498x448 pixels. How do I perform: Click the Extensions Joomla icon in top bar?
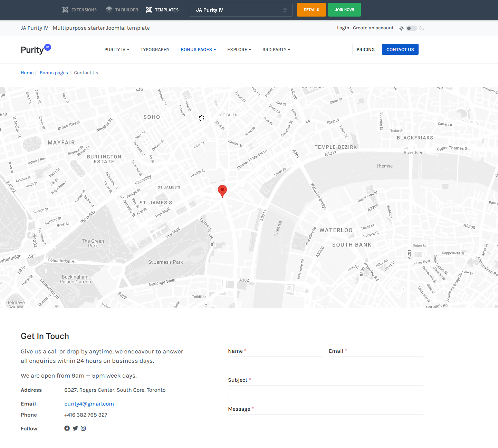click(x=65, y=10)
